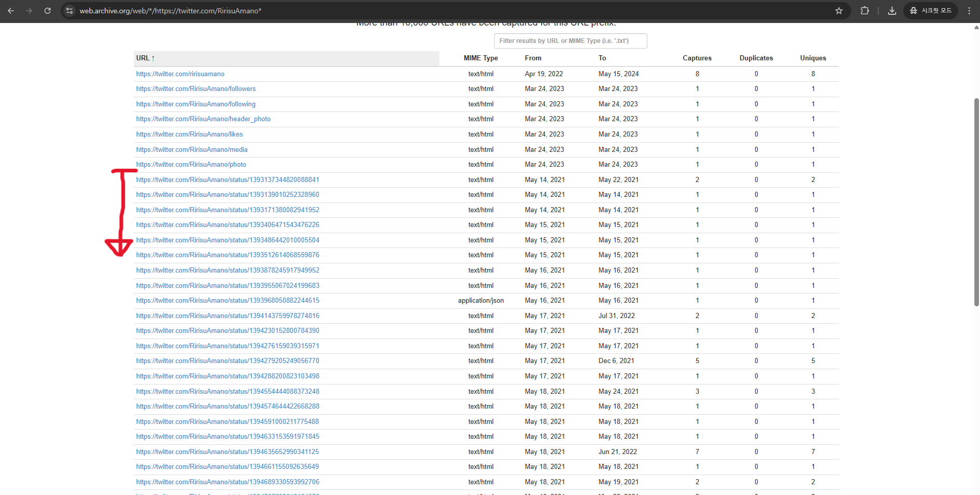Open status link ending 1394591000211775488
Viewport: 980px width, 495px height.
pos(228,422)
